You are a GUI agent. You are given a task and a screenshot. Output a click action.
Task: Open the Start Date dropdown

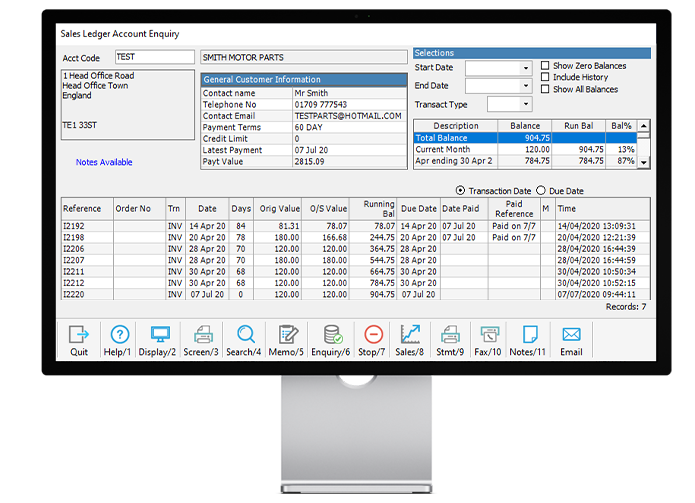(526, 68)
